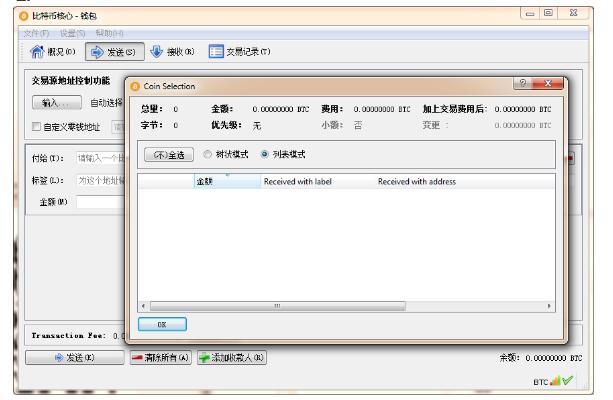The height and width of the screenshot is (400, 613).
Task: Click the 总量 quantity label
Action: point(152,109)
